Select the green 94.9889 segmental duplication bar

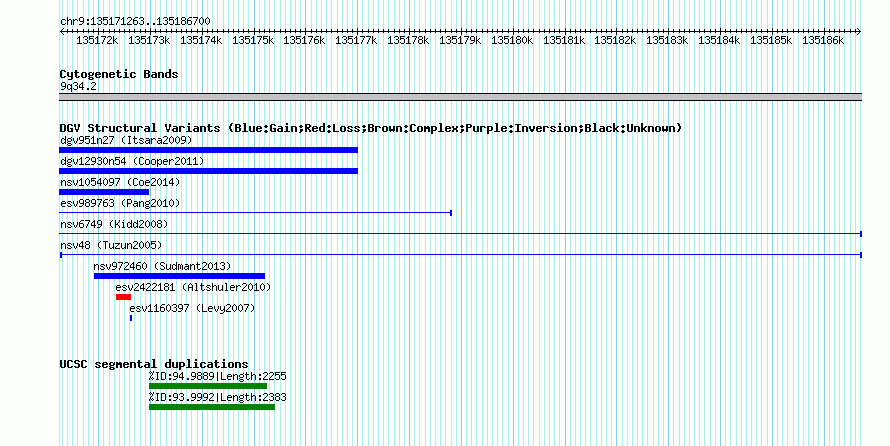pyautogui.click(x=208, y=386)
